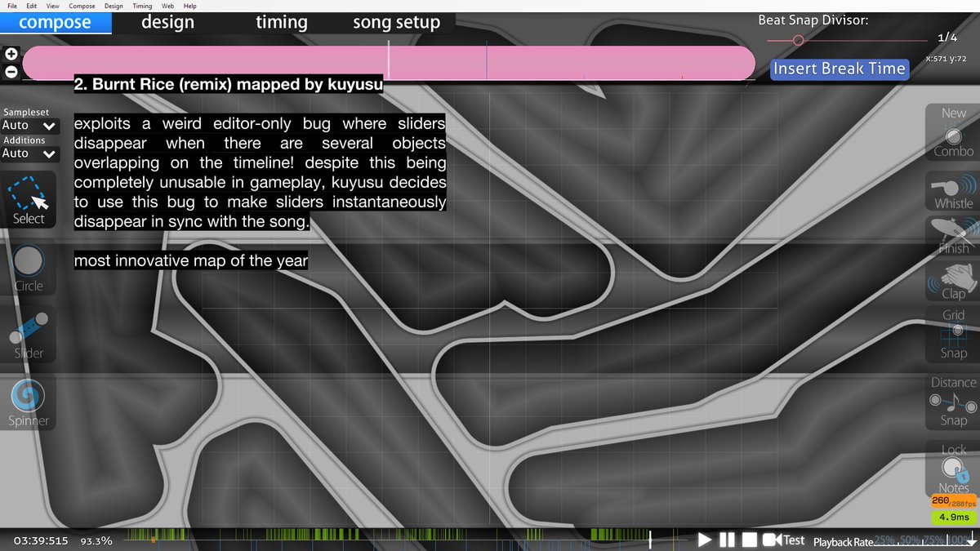This screenshot has width=980, height=551.
Task: Click the 4.9ms latency indicator
Action: pyautogui.click(x=954, y=518)
